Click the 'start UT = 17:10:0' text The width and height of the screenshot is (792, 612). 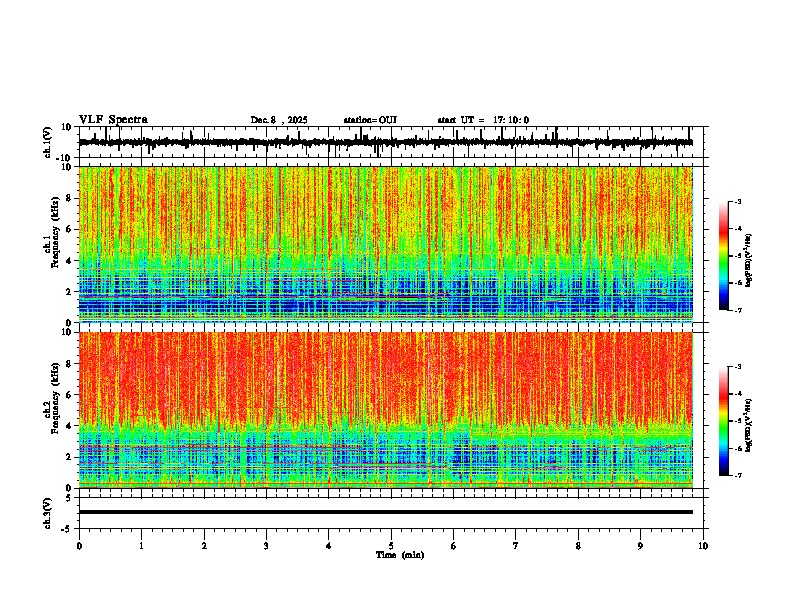(483, 120)
